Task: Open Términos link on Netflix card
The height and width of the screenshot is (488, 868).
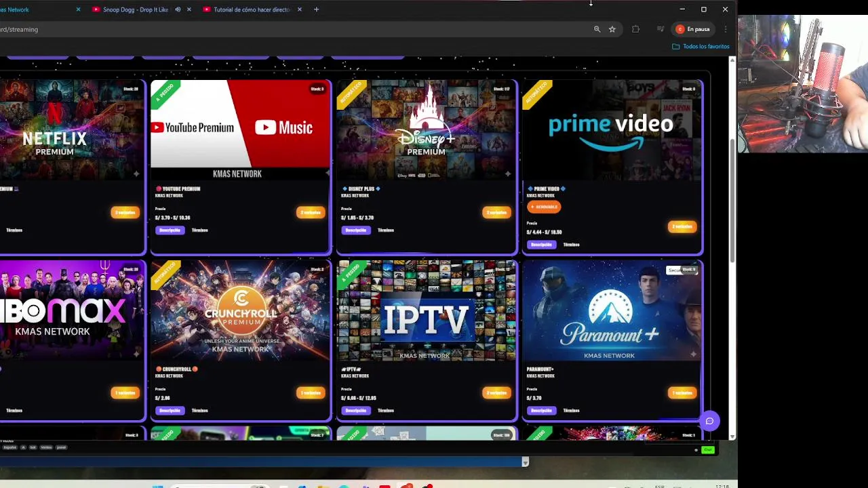Action: 14,230
